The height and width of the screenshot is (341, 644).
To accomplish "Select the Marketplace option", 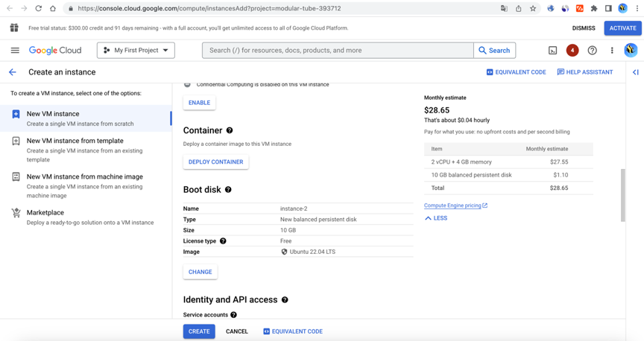I will click(x=45, y=212).
